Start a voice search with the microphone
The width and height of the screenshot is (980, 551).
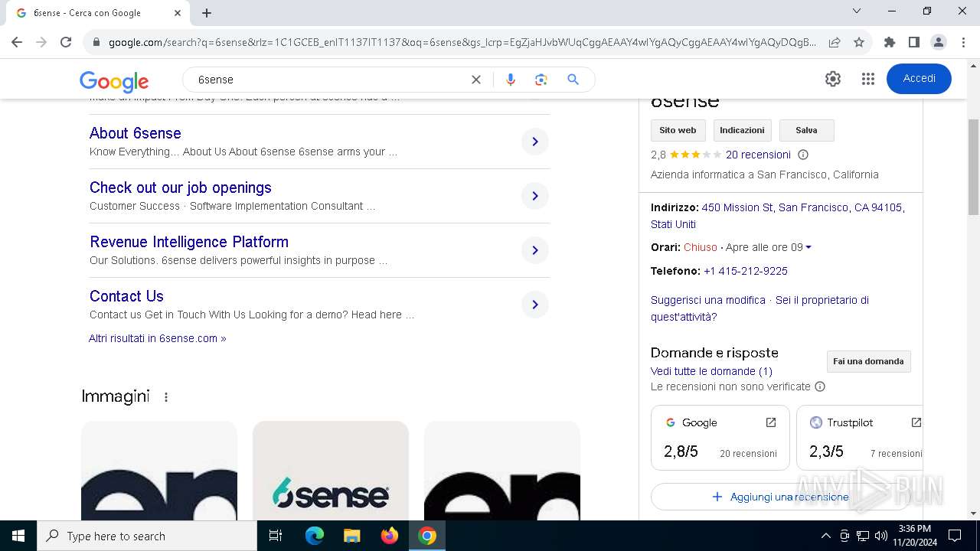pos(511,80)
